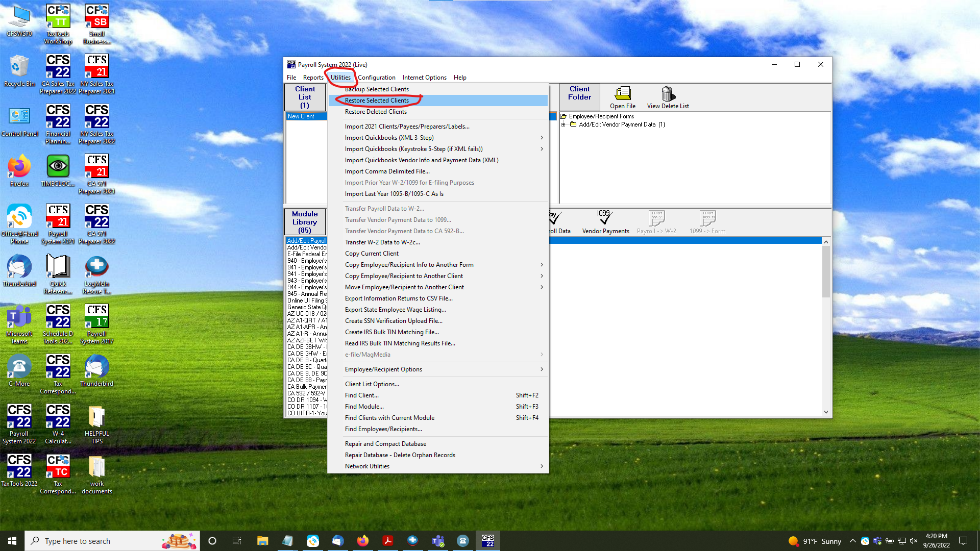The width and height of the screenshot is (980, 551).
Task: Open CA Sales Tax Preparer 2022 shortcut
Action: click(58, 74)
